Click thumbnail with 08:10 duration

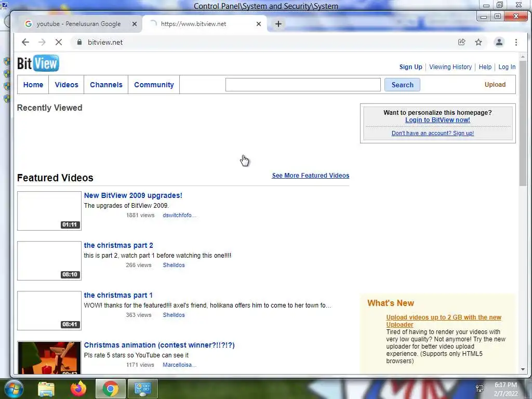tap(49, 261)
